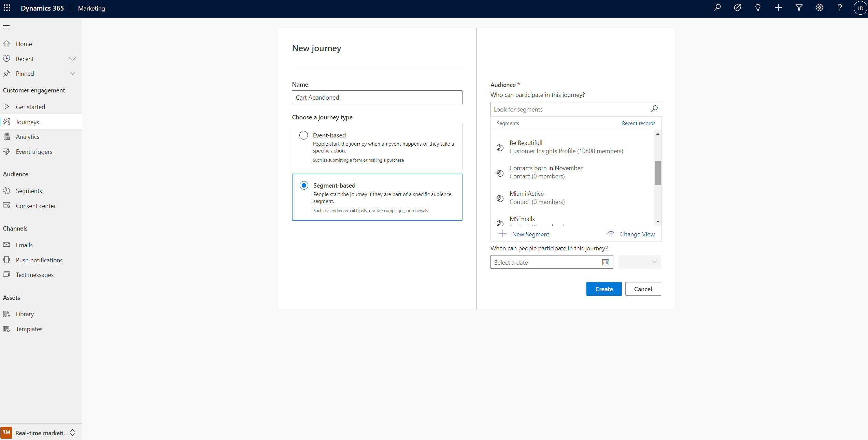Click the Segments tab in Audience panel

507,123
